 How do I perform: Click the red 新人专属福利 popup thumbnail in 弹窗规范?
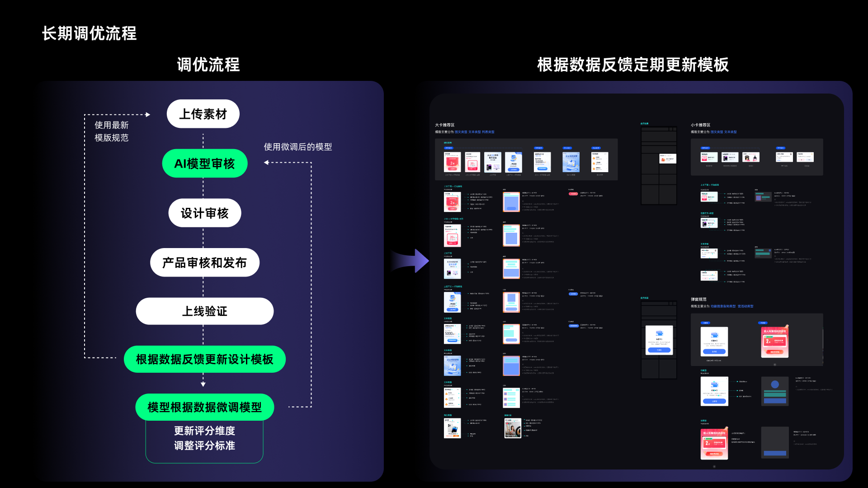point(774,342)
